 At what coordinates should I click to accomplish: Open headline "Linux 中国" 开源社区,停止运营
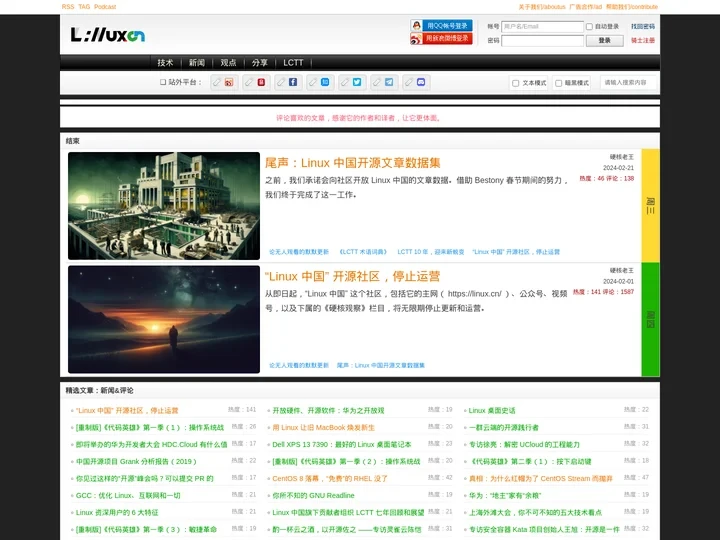pyautogui.click(x=353, y=276)
